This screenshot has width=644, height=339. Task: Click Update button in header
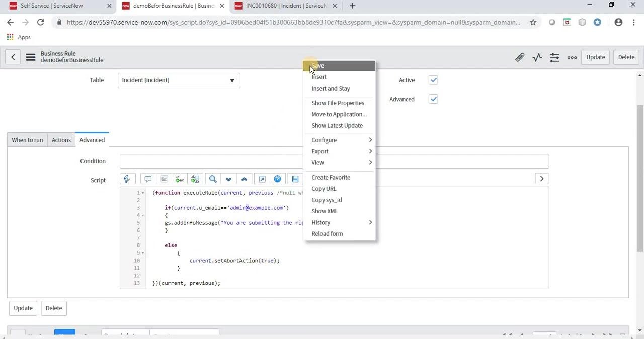point(596,57)
